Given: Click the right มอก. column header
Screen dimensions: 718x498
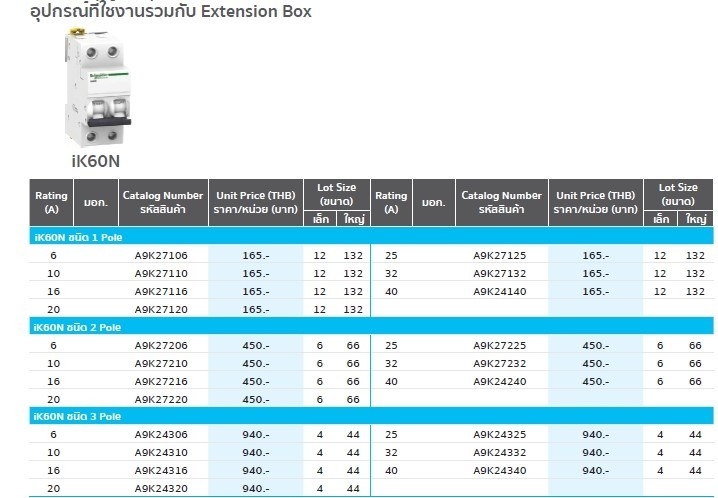Looking at the screenshot, I should coord(434,202).
